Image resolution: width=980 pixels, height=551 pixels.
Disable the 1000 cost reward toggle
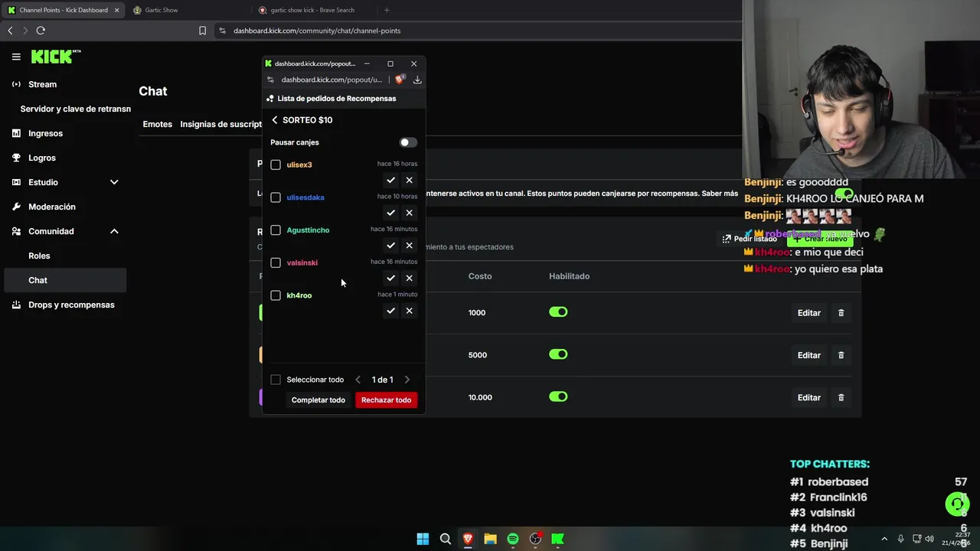click(x=558, y=312)
